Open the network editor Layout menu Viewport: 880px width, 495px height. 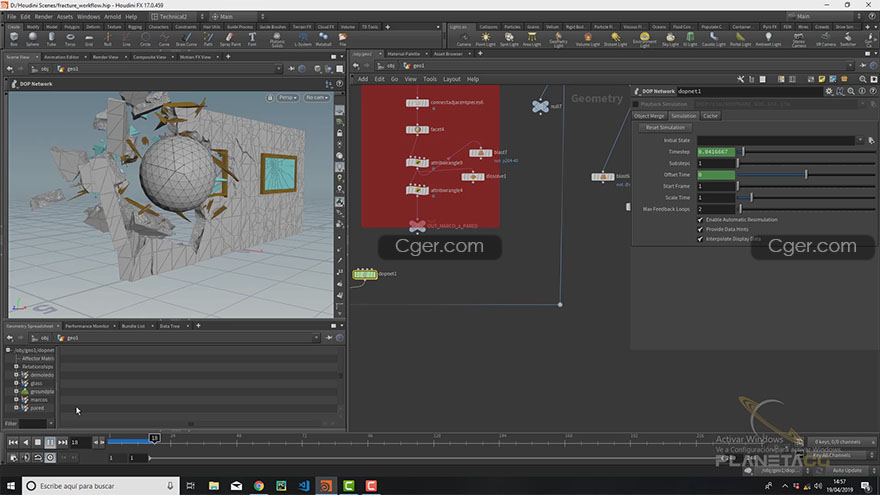pos(451,79)
